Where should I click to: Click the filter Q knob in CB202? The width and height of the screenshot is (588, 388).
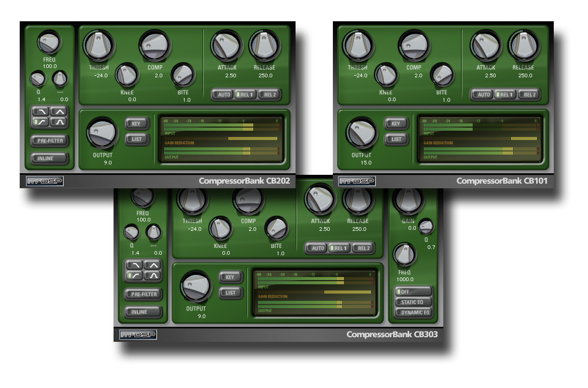pos(38,79)
